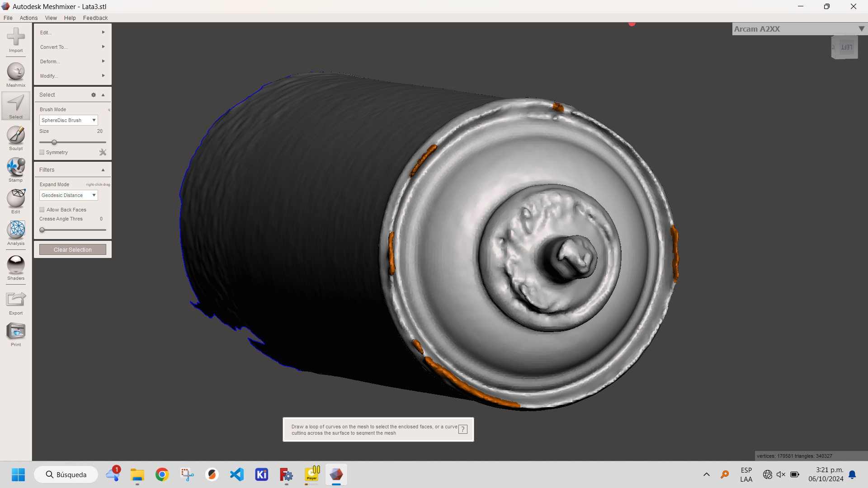The width and height of the screenshot is (868, 488).
Task: Click the vertices and triangles status text
Action: [x=794, y=456]
